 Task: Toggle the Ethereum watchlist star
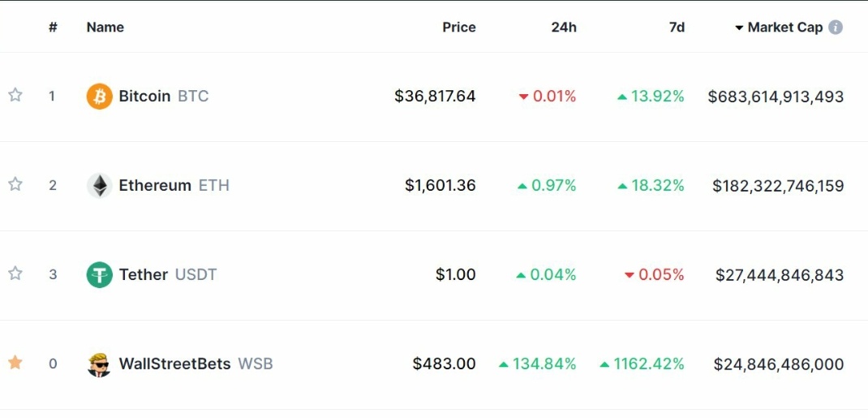[x=15, y=184]
